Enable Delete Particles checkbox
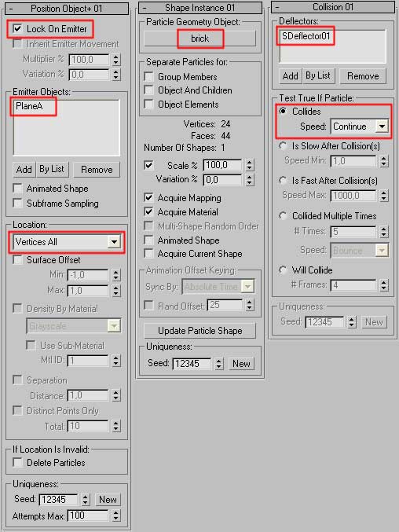 pyautogui.click(x=17, y=462)
